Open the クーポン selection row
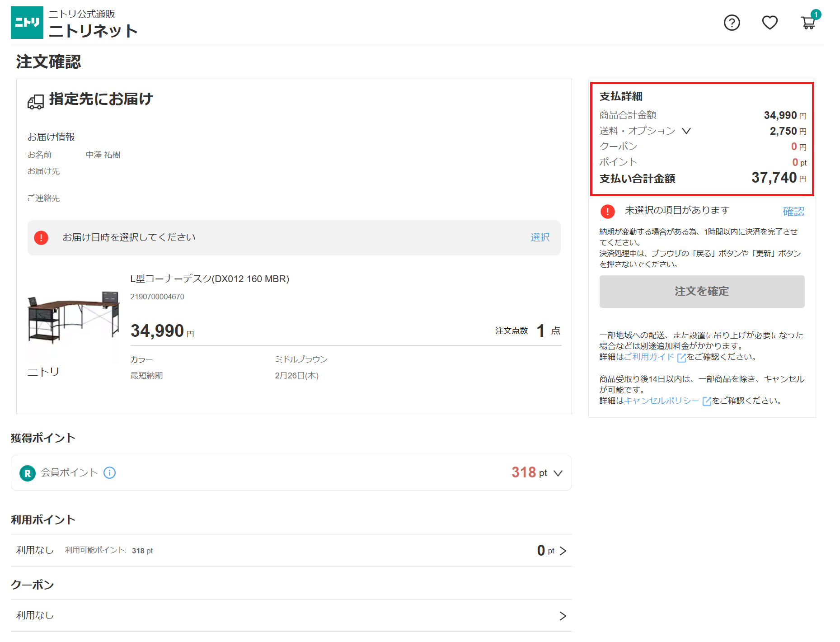840x642 pixels. pos(563,615)
